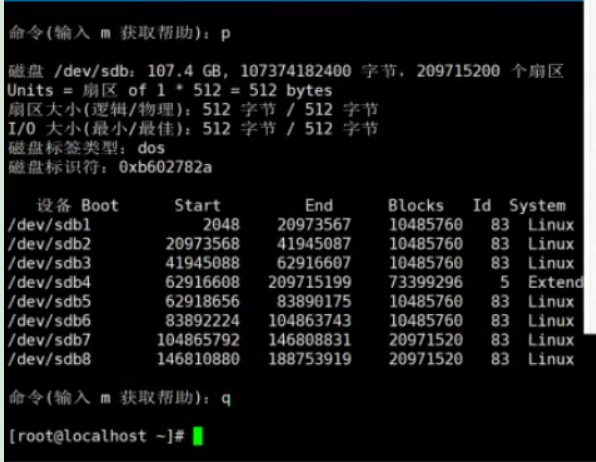Click the disk identifier 0xb602782a
596x462 pixels.
pos(165,167)
